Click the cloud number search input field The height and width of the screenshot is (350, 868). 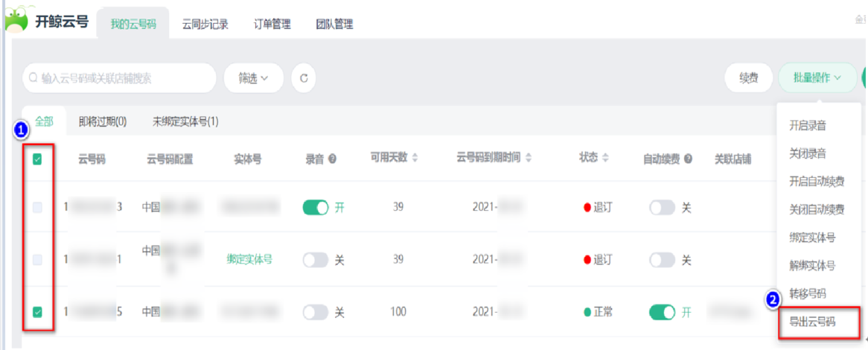click(119, 78)
